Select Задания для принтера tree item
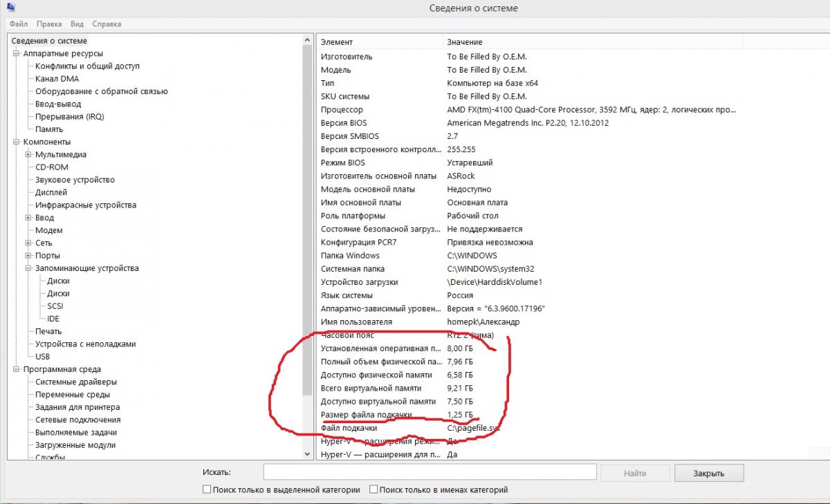 (x=77, y=407)
